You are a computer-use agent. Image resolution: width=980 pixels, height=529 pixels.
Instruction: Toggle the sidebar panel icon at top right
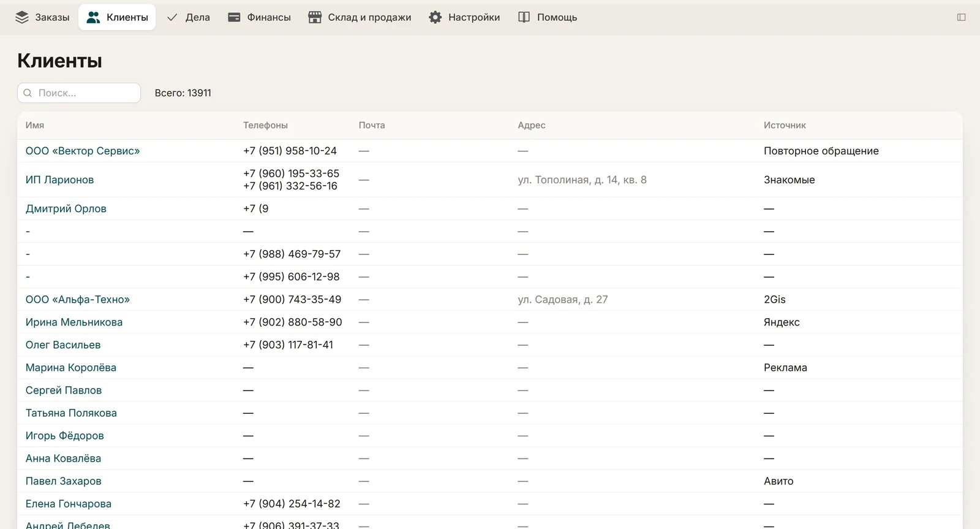[961, 17]
